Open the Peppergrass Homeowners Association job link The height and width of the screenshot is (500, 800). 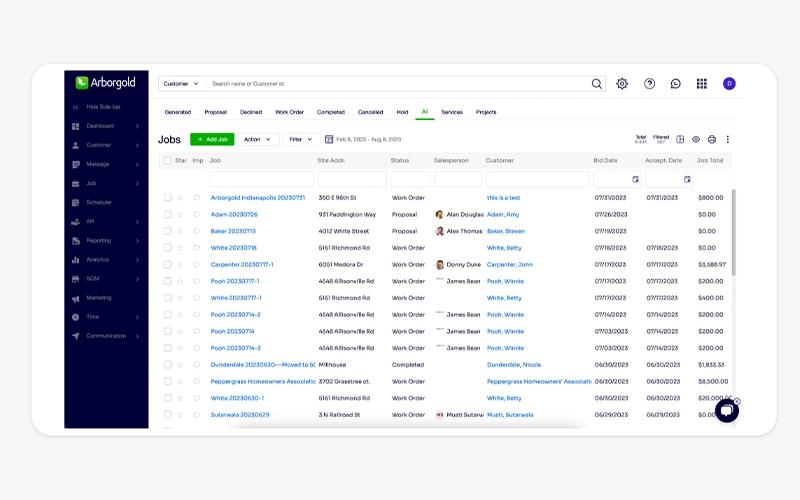[x=263, y=382]
